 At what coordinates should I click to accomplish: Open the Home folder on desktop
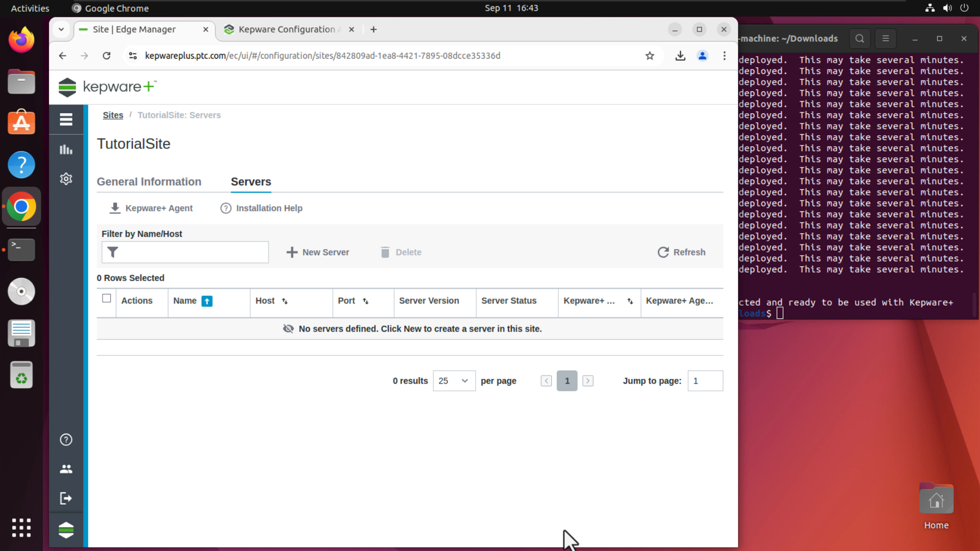936,506
